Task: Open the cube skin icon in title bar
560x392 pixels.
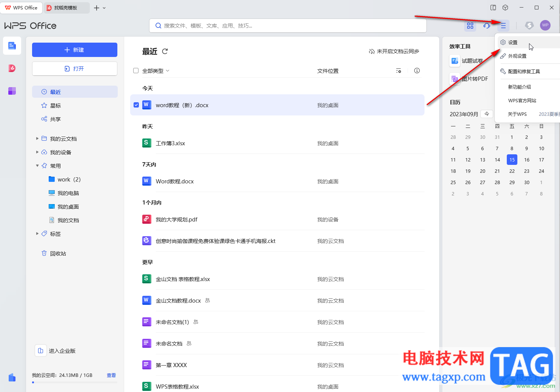Action: [505, 8]
